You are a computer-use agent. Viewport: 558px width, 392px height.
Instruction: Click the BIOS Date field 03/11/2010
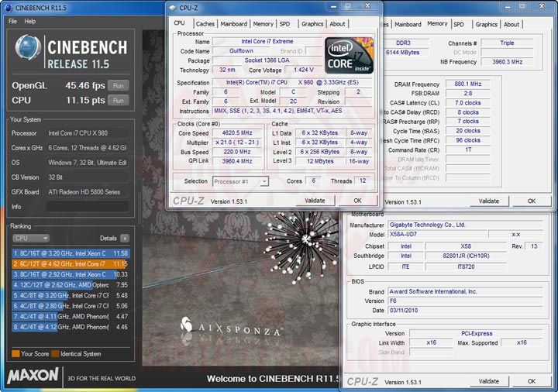tap(466, 311)
